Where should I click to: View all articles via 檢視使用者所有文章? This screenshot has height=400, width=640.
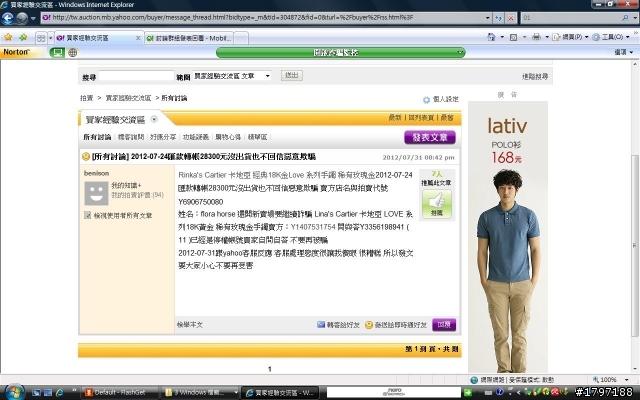118,215
